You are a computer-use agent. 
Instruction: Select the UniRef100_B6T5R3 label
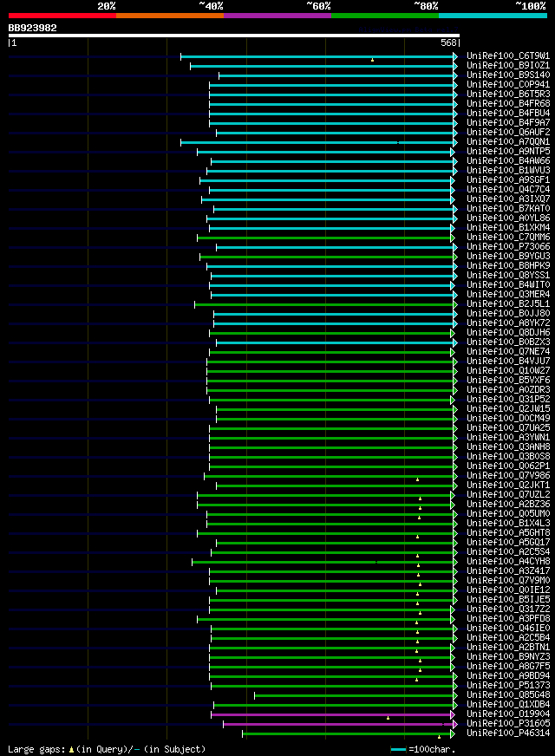(x=508, y=94)
